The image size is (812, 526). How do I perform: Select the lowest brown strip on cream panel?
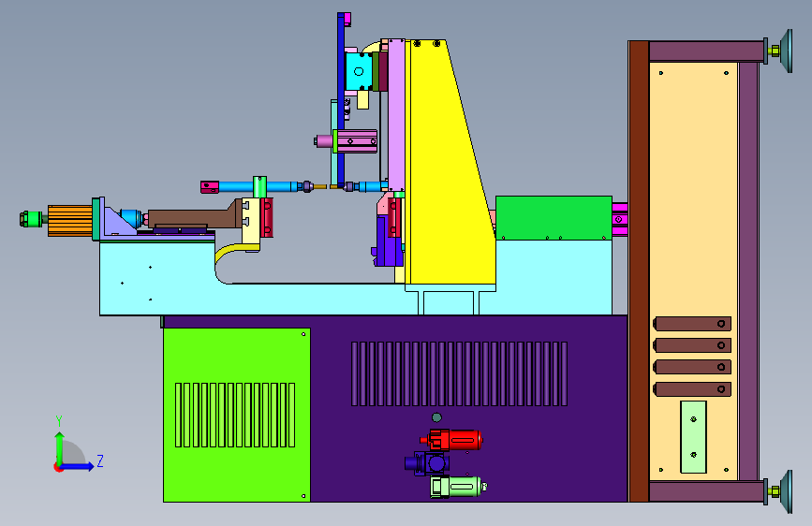pyautogui.click(x=692, y=388)
